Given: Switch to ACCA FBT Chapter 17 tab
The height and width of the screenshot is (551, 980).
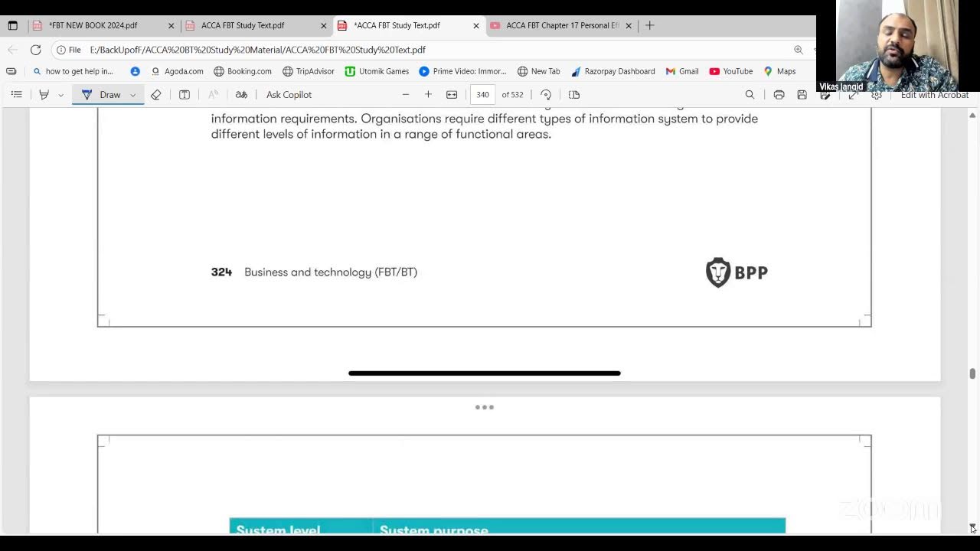Looking at the screenshot, I should [x=562, y=25].
